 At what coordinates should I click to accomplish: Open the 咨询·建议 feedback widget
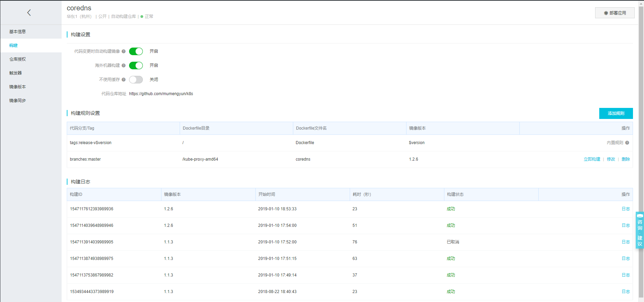tap(640, 230)
